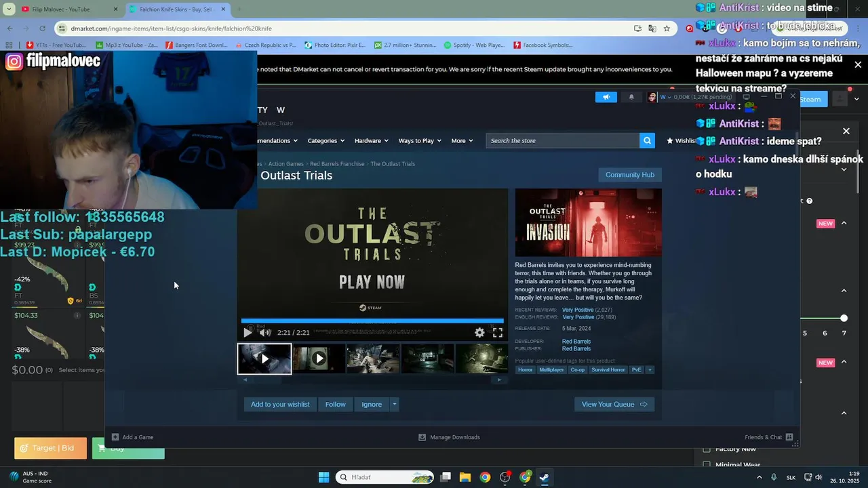Image resolution: width=868 pixels, height=488 pixels.
Task: Open first Chrome icon on taskbar
Action: pyautogui.click(x=485, y=477)
